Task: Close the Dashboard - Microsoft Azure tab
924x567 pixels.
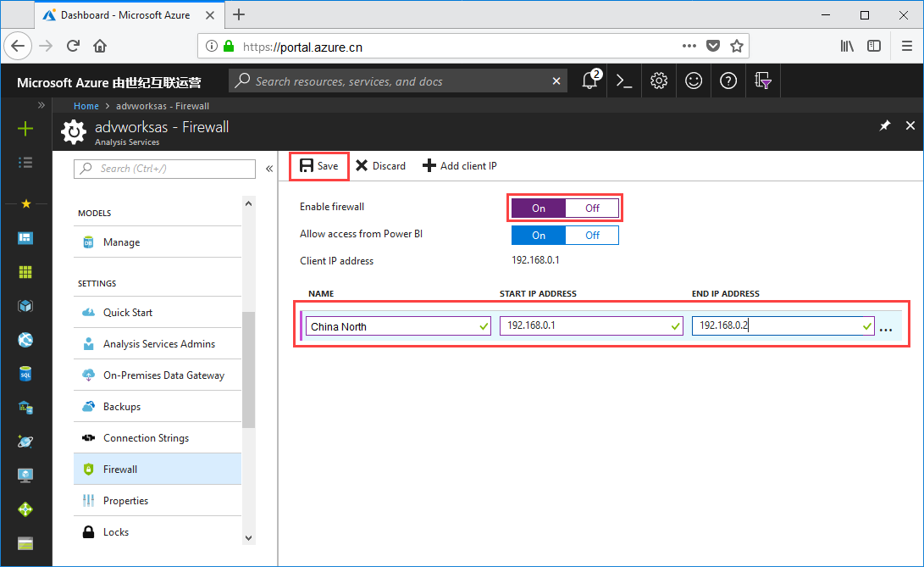Action: [x=210, y=15]
